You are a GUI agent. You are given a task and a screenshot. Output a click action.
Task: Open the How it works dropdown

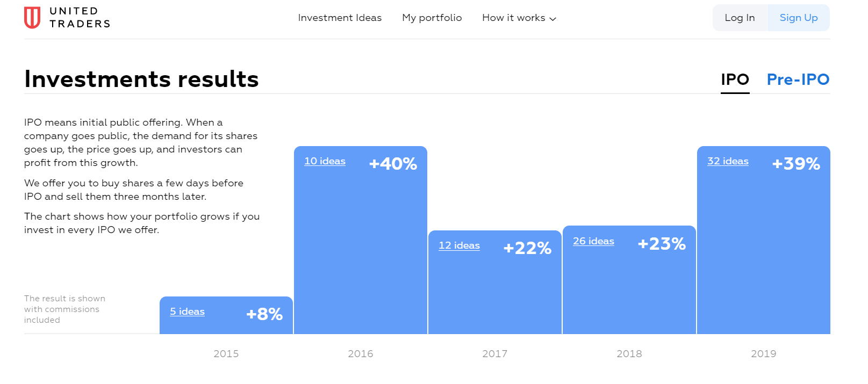click(513, 18)
